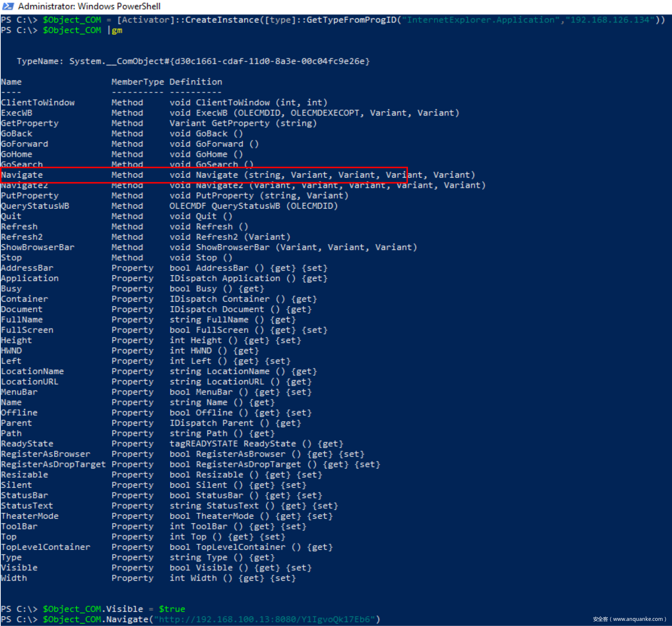Click the Administrator: Windows PowerShell window title
672x626 pixels.
89,6
